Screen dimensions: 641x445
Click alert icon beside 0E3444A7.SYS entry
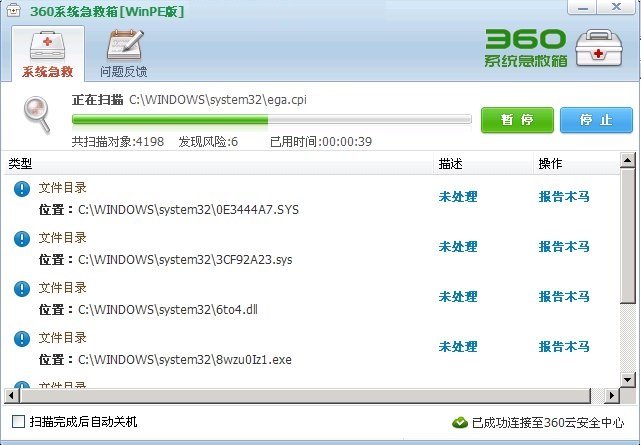click(x=22, y=190)
